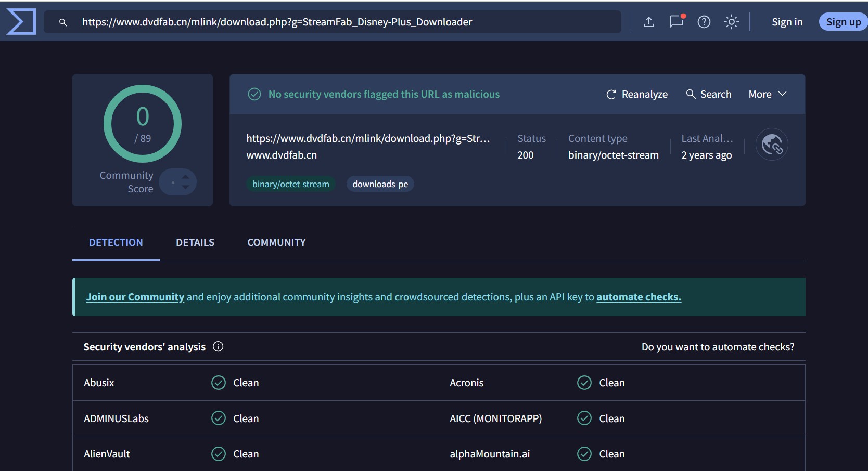Open the automate checks link
The height and width of the screenshot is (471, 868).
click(x=639, y=297)
